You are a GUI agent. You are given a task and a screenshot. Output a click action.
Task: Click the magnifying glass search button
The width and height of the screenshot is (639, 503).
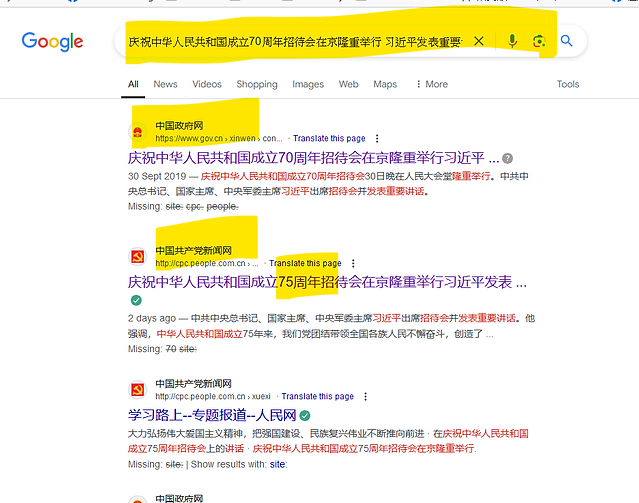pyautogui.click(x=566, y=41)
